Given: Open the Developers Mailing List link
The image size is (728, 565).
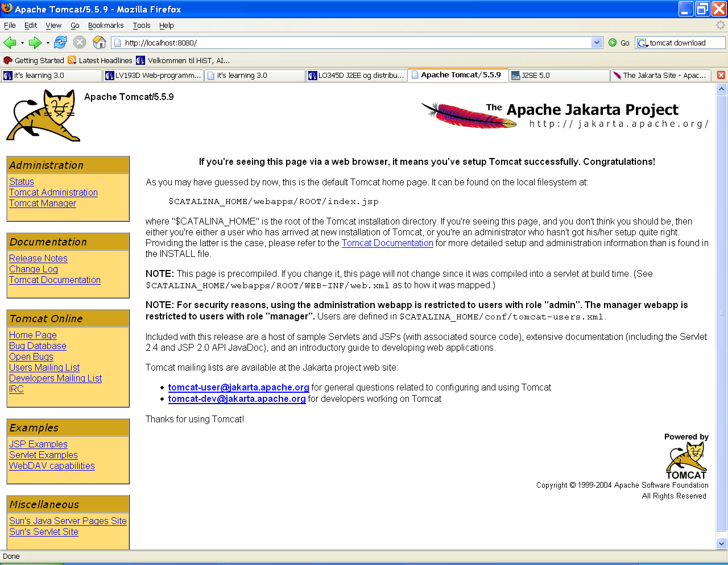Looking at the screenshot, I should tap(56, 378).
